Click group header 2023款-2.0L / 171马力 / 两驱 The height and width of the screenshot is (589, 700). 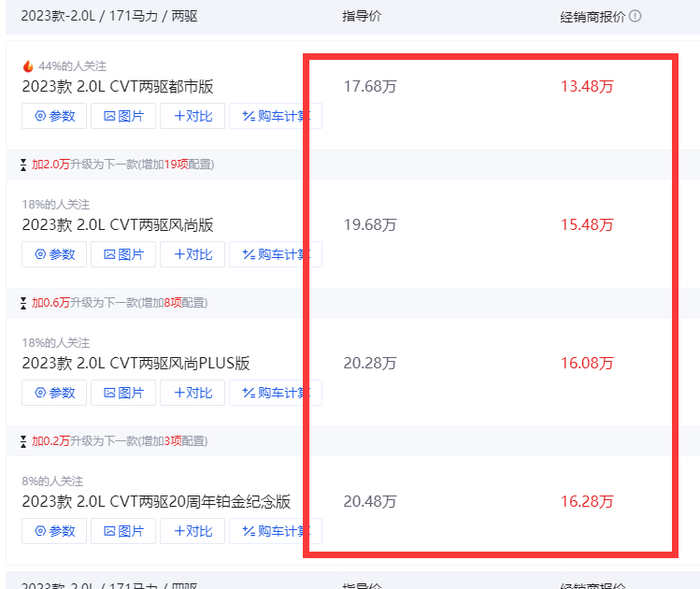109,16
